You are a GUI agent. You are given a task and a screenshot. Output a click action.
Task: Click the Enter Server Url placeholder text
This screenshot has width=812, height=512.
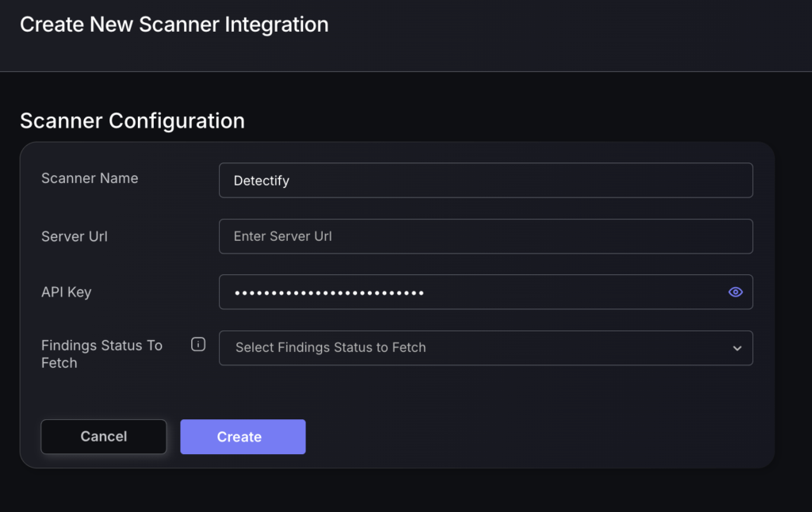[x=283, y=236]
